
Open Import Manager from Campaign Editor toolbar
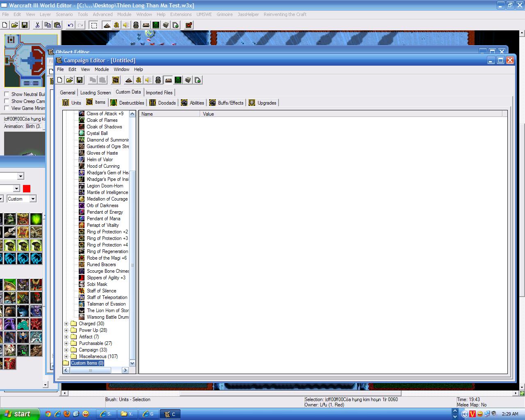pyautogui.click(x=198, y=80)
